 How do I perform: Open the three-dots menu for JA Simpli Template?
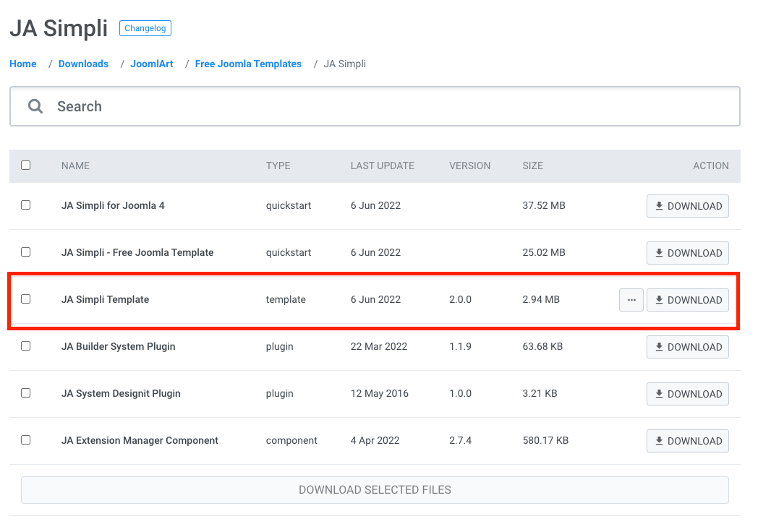631,300
